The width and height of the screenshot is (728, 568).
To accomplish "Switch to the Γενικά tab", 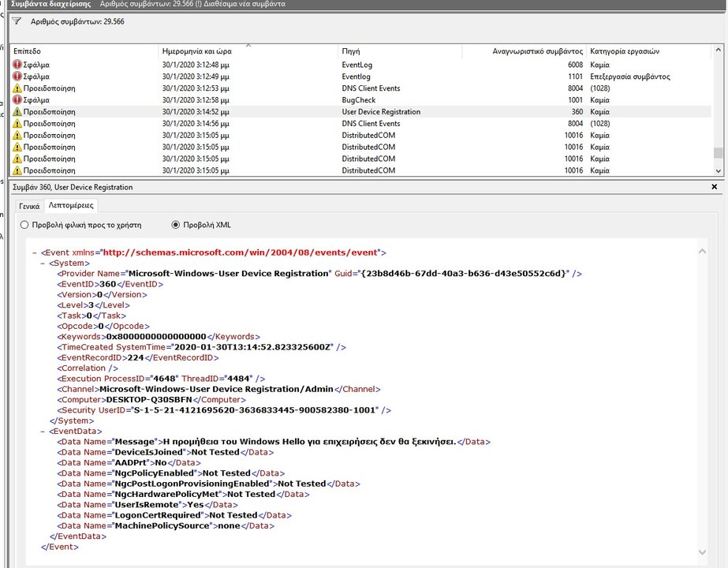I will tap(29, 206).
